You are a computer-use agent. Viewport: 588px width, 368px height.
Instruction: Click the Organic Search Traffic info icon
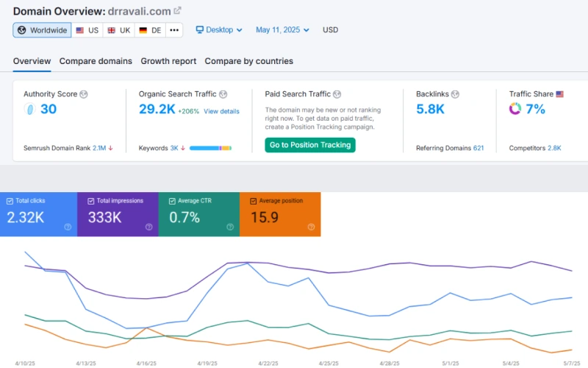(x=223, y=94)
